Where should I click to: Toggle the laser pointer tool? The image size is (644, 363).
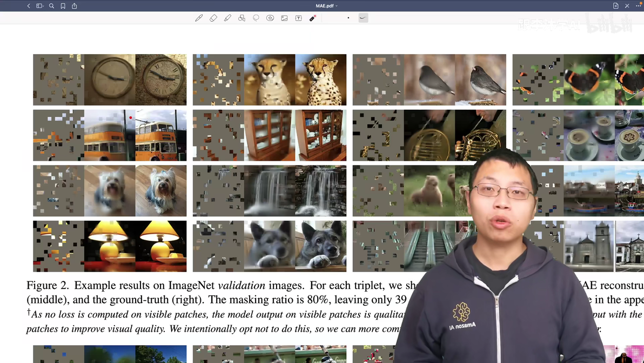[x=313, y=18]
